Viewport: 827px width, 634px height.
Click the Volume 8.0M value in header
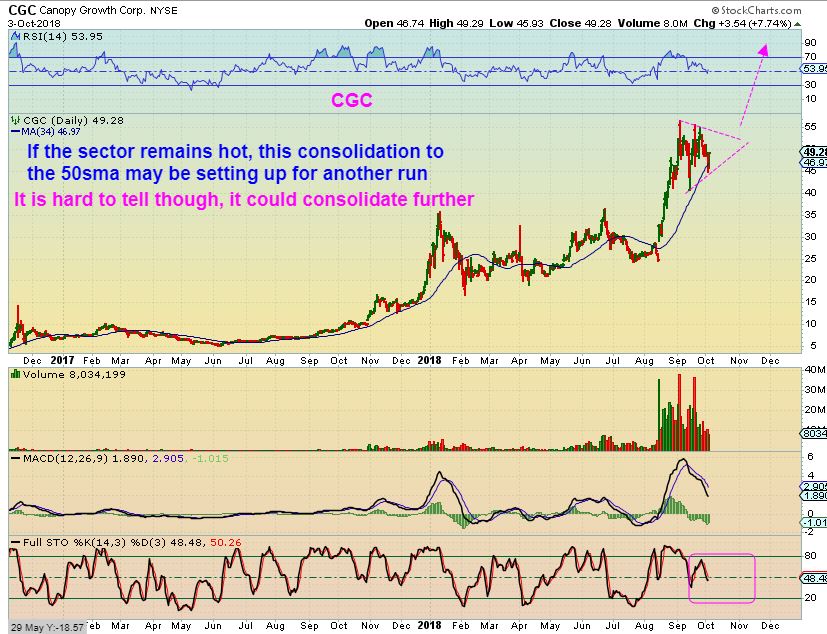(652, 23)
